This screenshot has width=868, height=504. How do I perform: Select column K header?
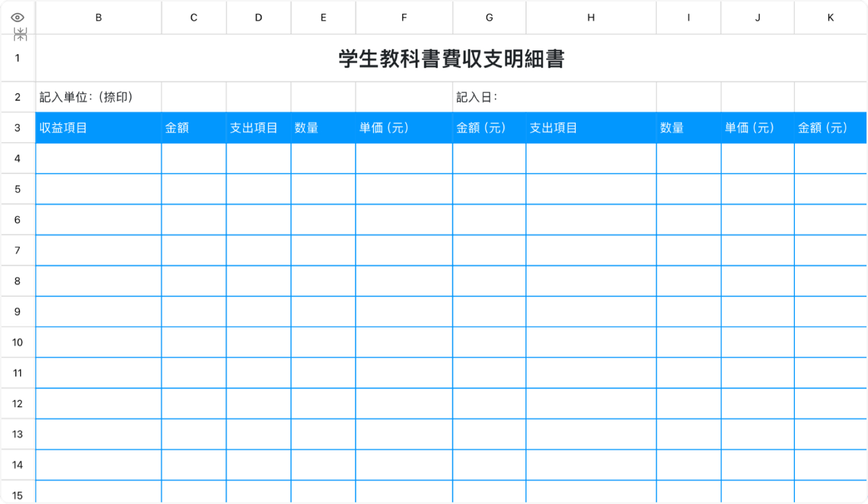(830, 17)
